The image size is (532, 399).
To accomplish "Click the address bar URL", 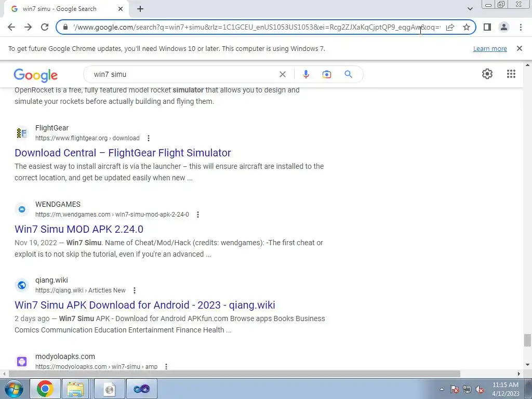I will pos(257,27).
